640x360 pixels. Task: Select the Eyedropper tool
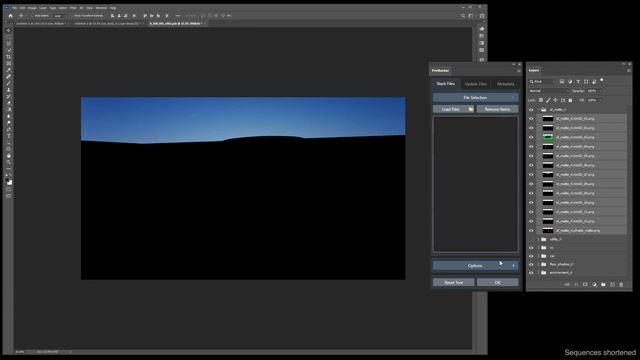(x=9, y=70)
